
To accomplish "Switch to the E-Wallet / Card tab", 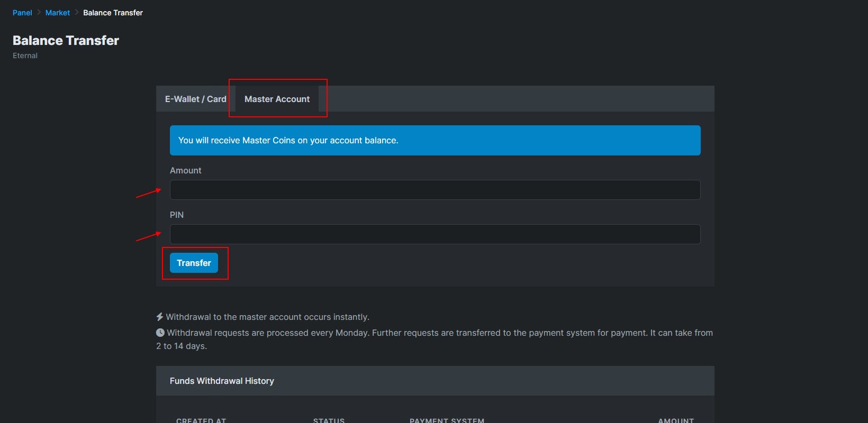I will [x=195, y=99].
